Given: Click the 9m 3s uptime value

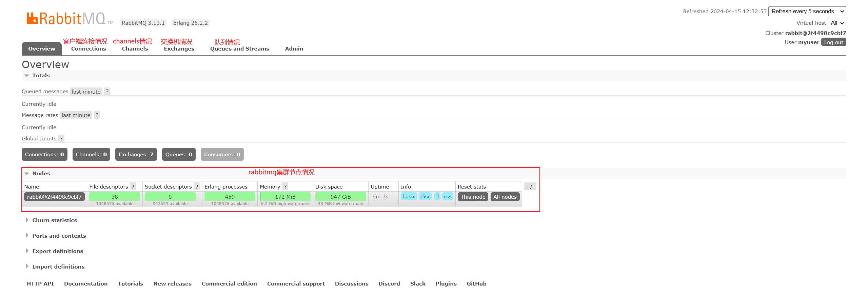Looking at the screenshot, I should click(x=380, y=197).
